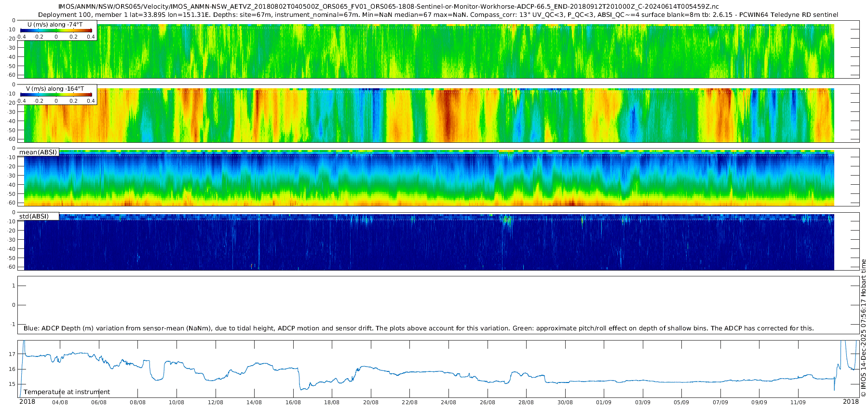Select the 16/08 date on time axis

293,402
